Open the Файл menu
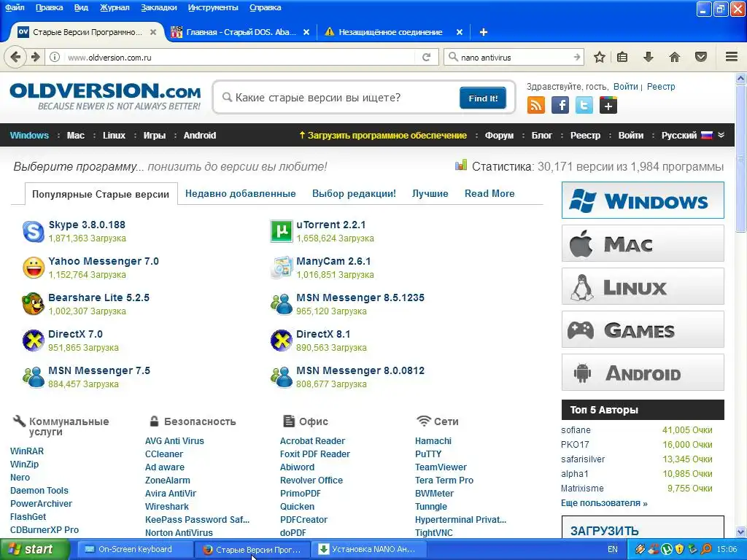This screenshot has height=560, width=747. coord(15,7)
